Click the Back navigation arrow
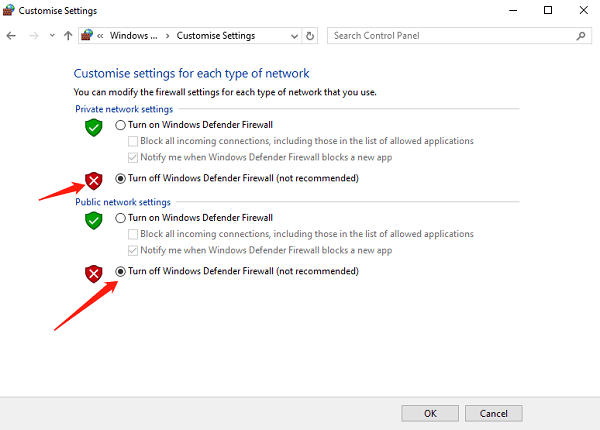Image resolution: width=600 pixels, height=430 pixels. [11, 36]
